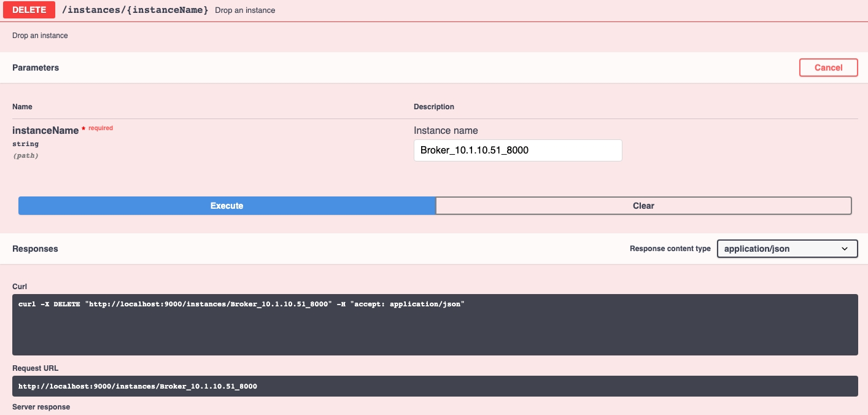Screen dimensions: 868x415
Task: Click the Parameters section heading
Action: point(36,68)
